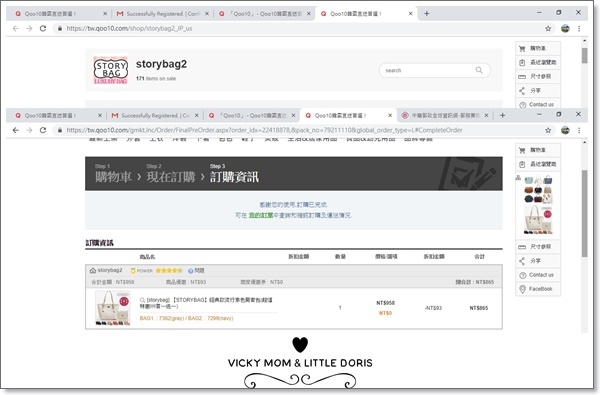600x395 pixels.
Task: Open recently viewed in lower window sidebar
Action: 538,164
